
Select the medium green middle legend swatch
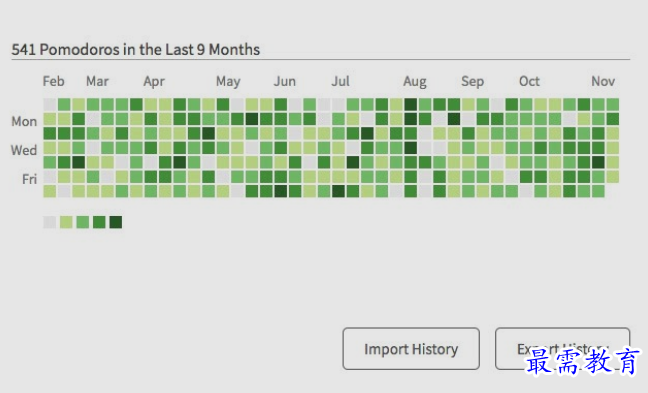point(83,222)
